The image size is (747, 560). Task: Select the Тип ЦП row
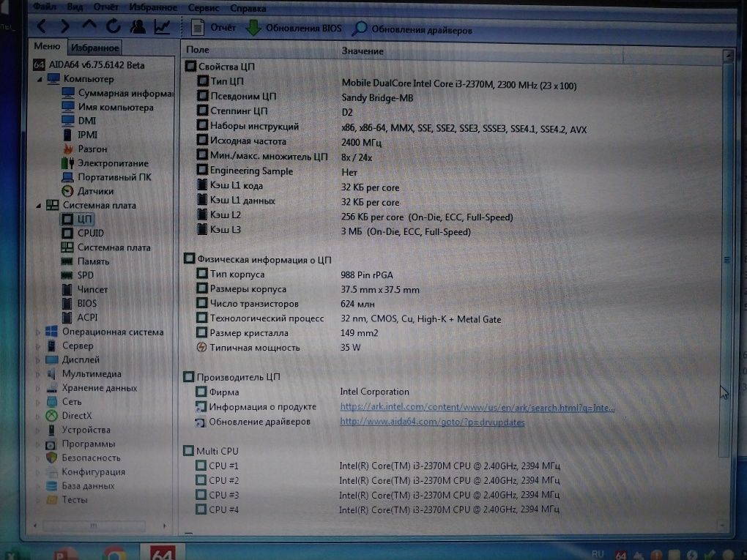pos(387,83)
